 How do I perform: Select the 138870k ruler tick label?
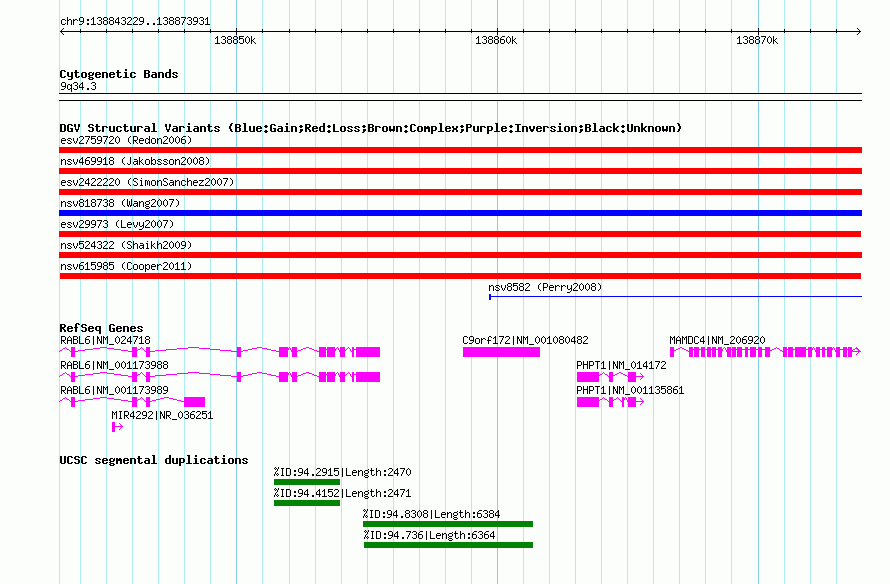pos(757,41)
